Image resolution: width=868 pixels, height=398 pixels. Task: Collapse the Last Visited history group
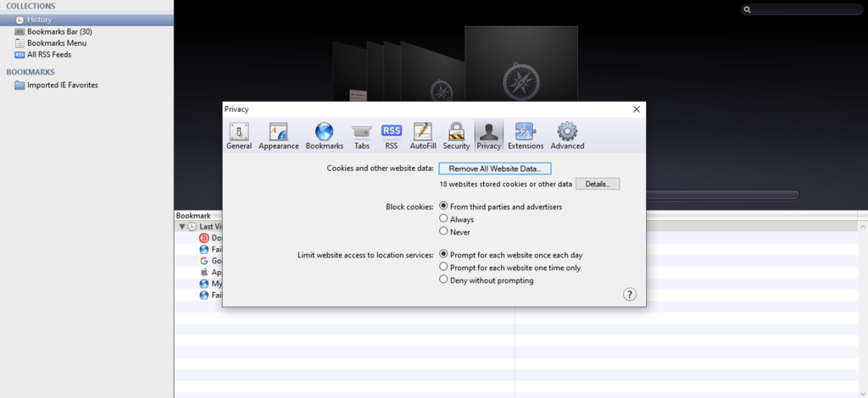pos(182,227)
